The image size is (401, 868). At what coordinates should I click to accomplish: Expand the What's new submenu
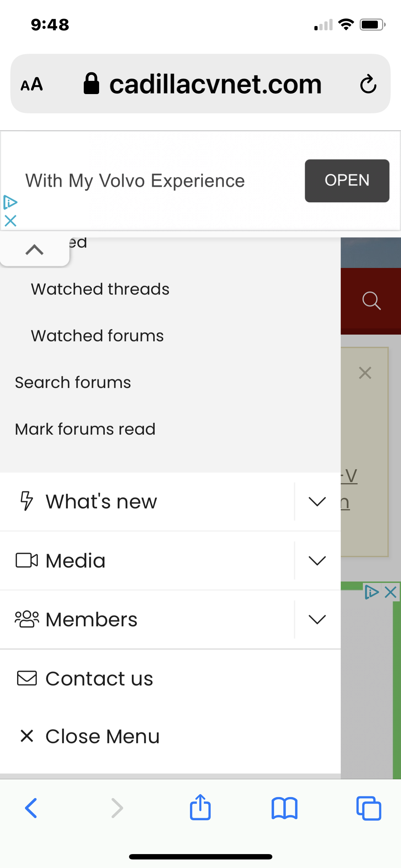click(317, 502)
